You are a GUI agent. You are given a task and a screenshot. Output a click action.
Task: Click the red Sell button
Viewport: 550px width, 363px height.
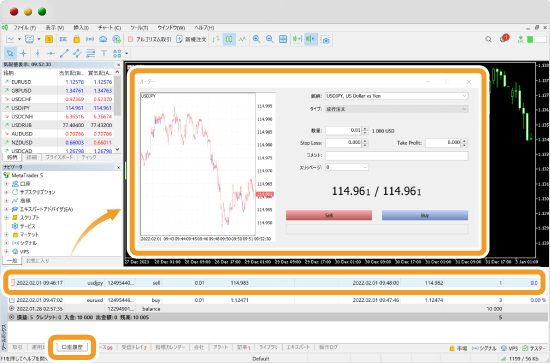(x=329, y=215)
